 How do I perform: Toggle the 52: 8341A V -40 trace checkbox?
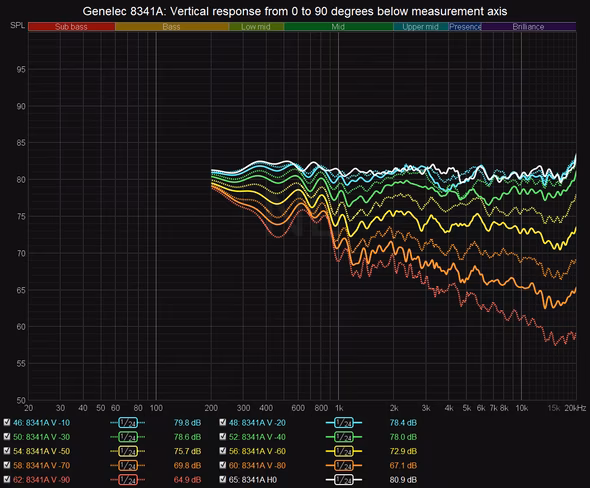pos(223,436)
